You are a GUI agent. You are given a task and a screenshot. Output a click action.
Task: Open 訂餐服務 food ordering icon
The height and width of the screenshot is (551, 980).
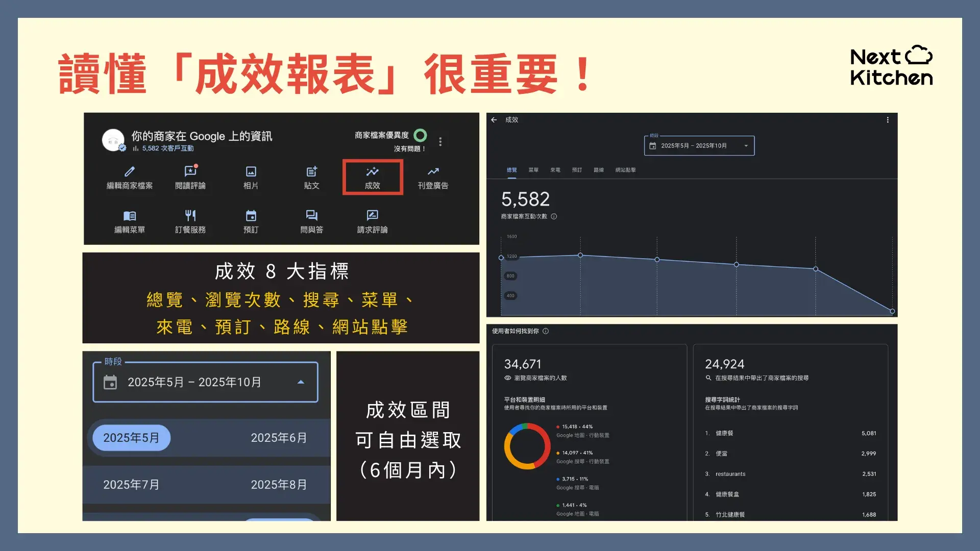[x=190, y=216]
